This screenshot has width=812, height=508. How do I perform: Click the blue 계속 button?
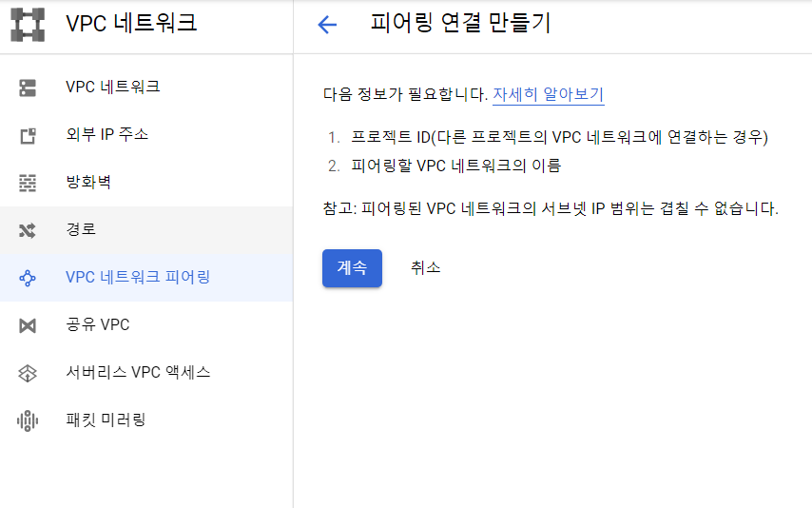click(352, 268)
